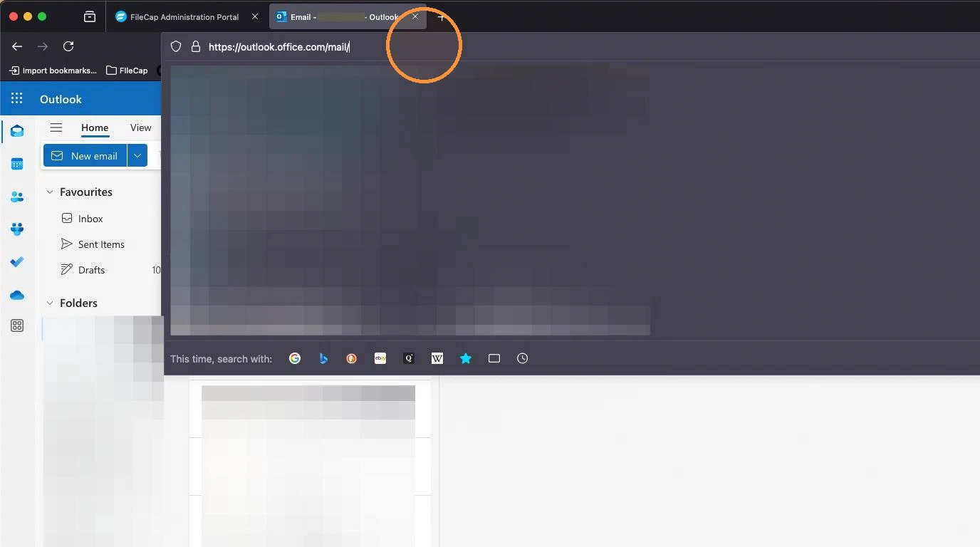The height and width of the screenshot is (547, 980).
Task: Close the Email Outlook tab
Action: tap(415, 17)
